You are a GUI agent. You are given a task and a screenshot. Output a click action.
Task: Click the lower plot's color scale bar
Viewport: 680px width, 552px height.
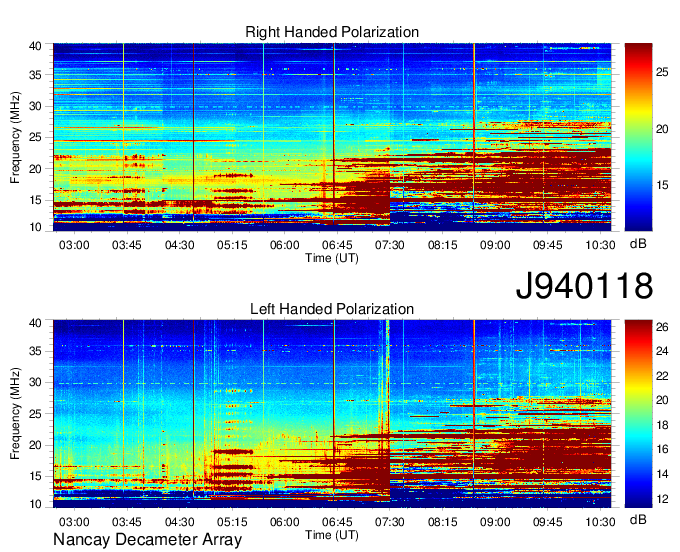point(638,414)
